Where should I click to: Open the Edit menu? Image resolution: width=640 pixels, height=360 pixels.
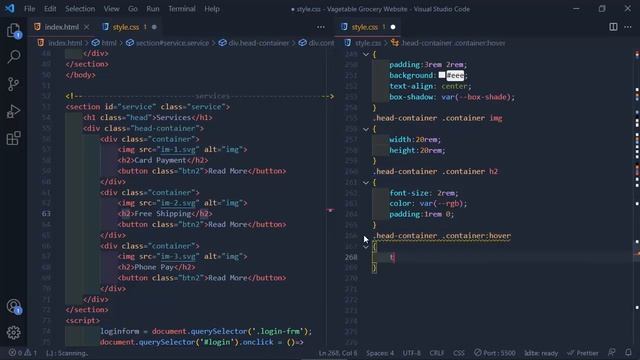click(50, 9)
